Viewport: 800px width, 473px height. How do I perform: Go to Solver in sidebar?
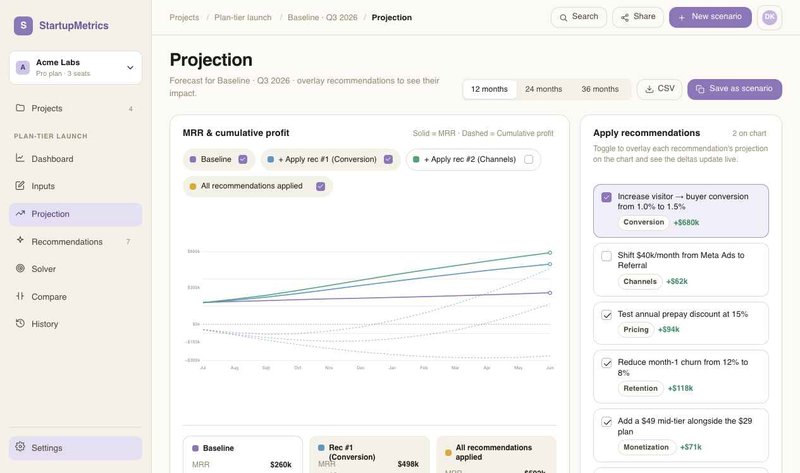[76, 269]
